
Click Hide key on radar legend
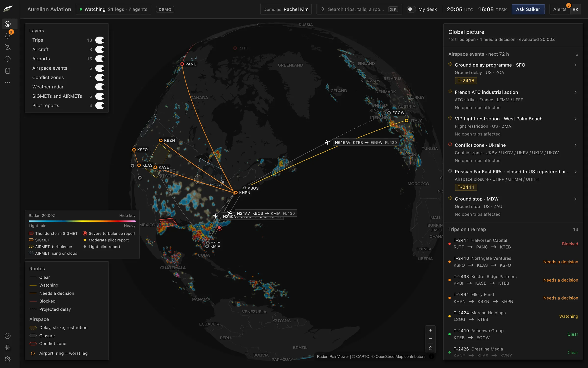pyautogui.click(x=127, y=215)
